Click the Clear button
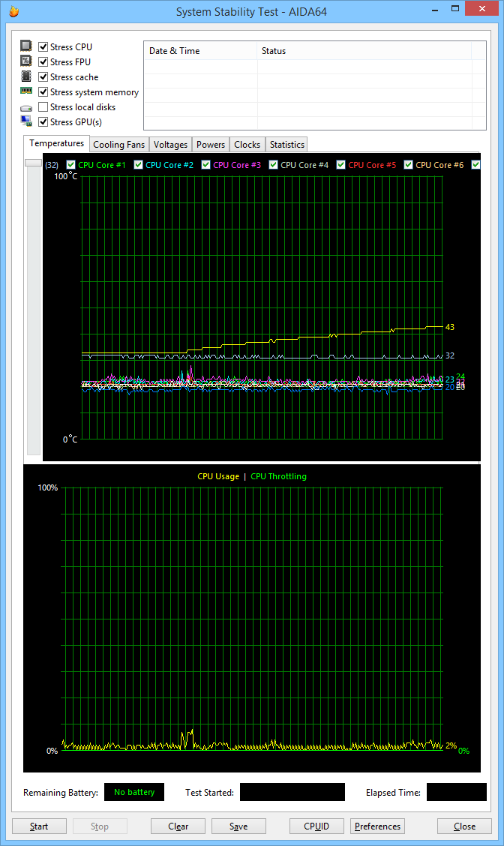The height and width of the screenshot is (846, 504). pos(178,826)
